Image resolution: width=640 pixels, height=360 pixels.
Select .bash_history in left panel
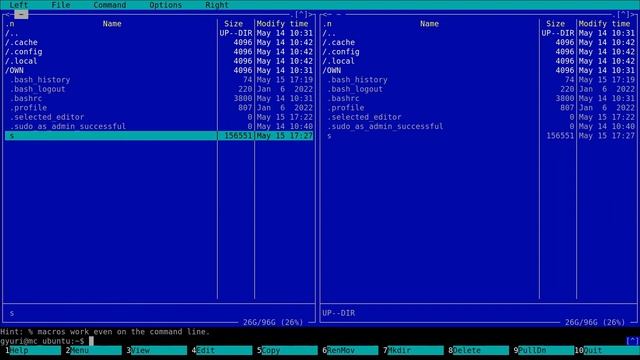[x=110, y=80]
